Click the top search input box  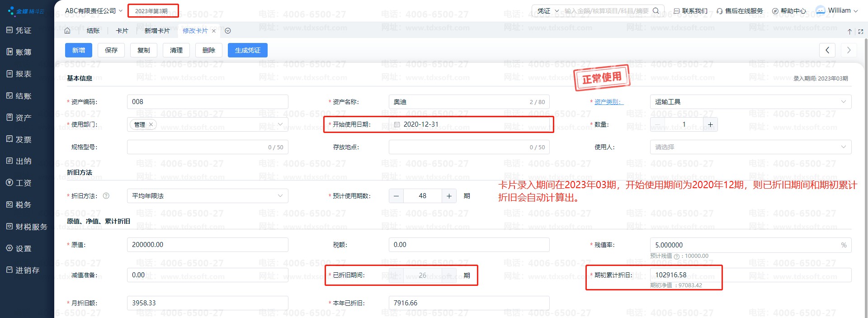[606, 10]
